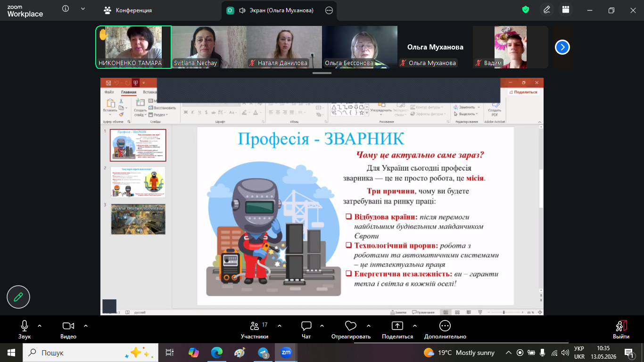Click the pen annotate icon in the top bar
Image resolution: width=644 pixels, height=362 pixels.
click(x=547, y=10)
